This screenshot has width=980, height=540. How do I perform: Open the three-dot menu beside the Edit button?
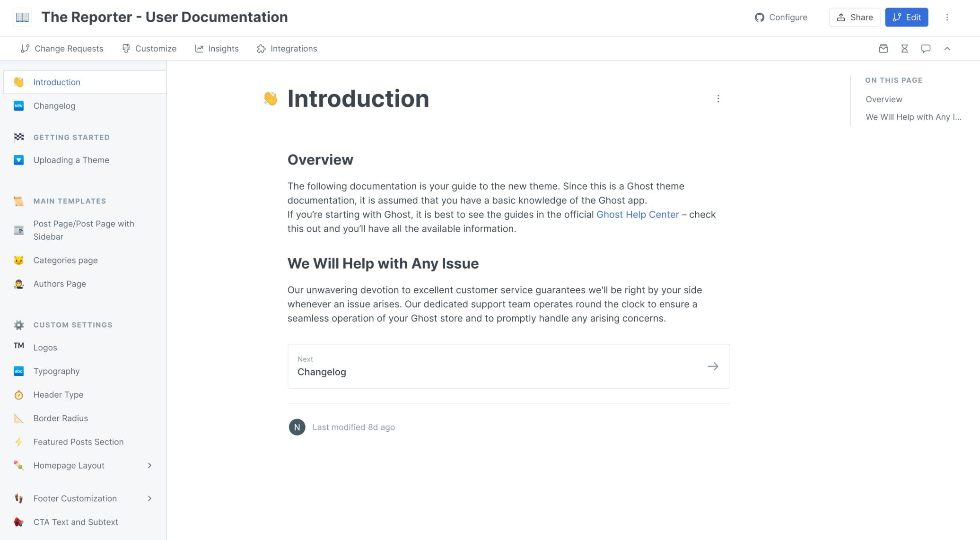pyautogui.click(x=947, y=17)
